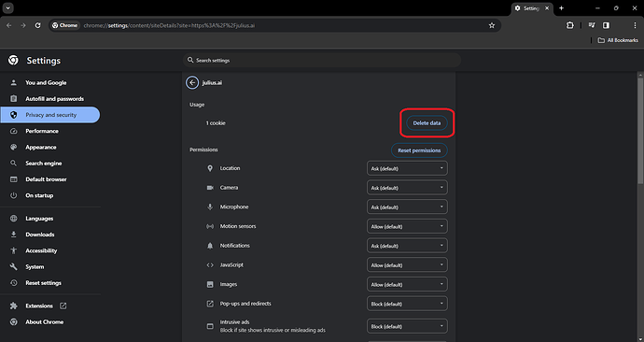644x342 pixels.
Task: Click the Languages globe icon
Action: click(x=14, y=219)
